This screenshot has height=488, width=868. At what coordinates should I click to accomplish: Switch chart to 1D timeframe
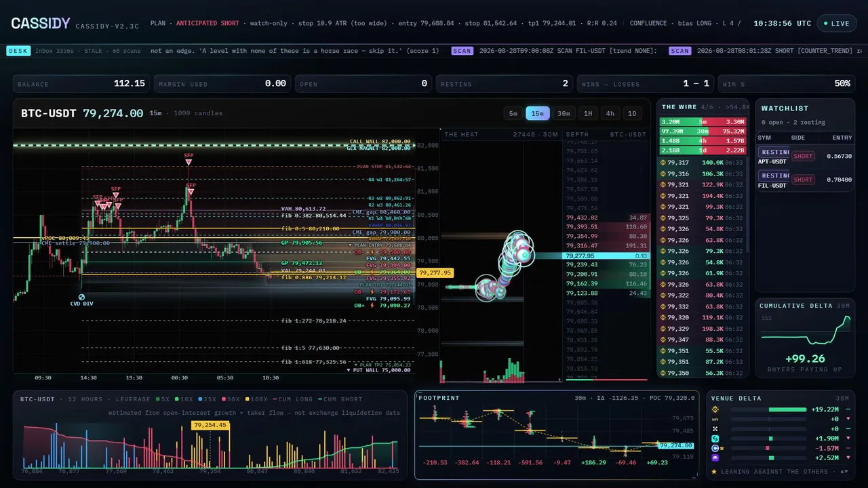(x=632, y=113)
